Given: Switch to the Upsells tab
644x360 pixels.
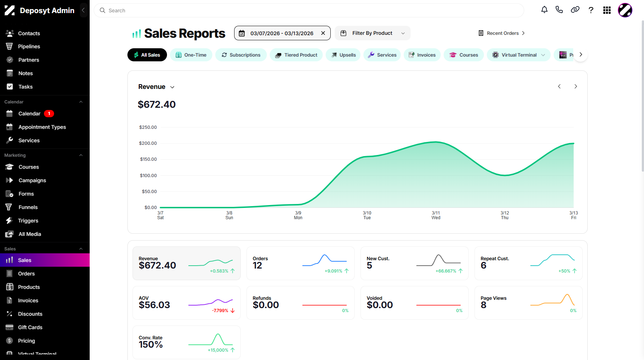Looking at the screenshot, I should coord(343,55).
